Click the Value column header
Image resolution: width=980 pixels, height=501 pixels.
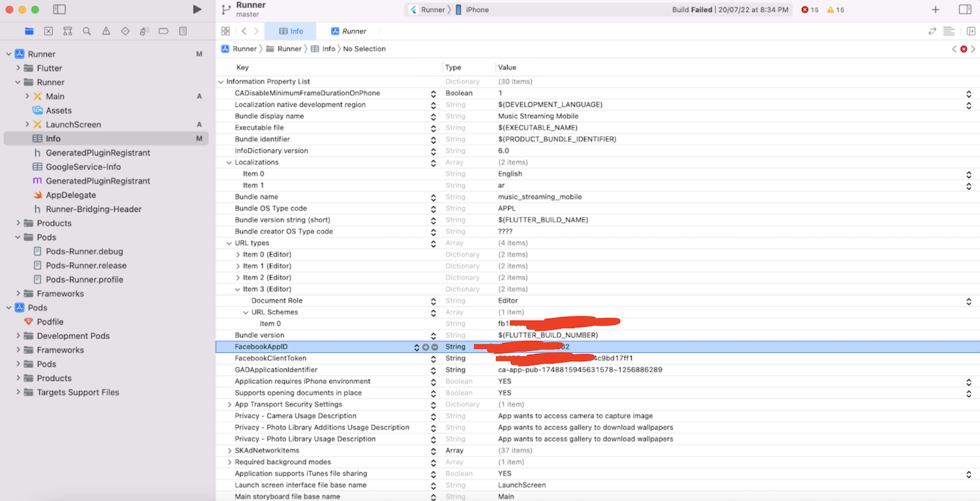coord(507,67)
